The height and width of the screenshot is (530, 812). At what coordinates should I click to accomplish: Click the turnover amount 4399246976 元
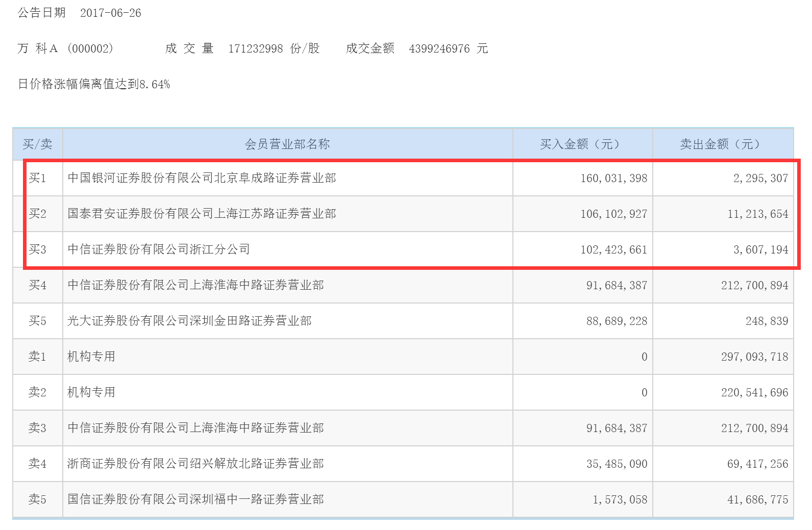(x=449, y=48)
